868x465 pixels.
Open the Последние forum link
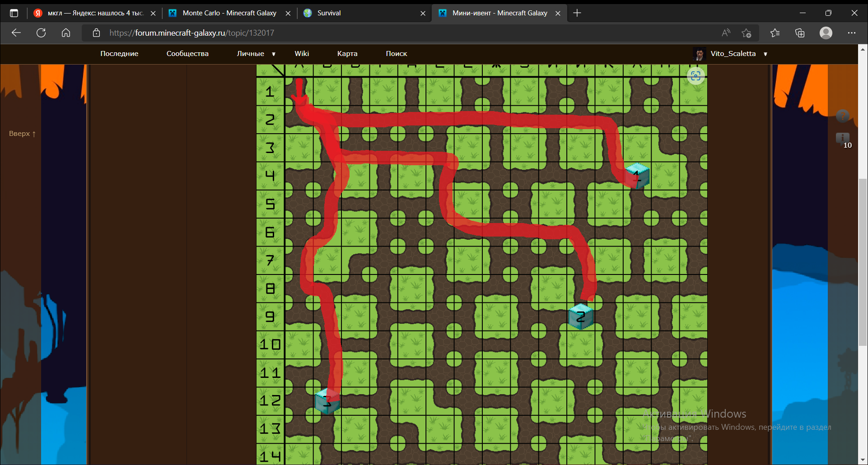[119, 54]
